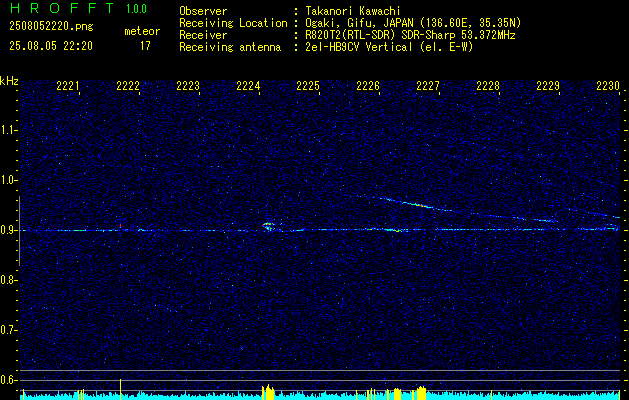Click the 2230 time axis marker

608,86
